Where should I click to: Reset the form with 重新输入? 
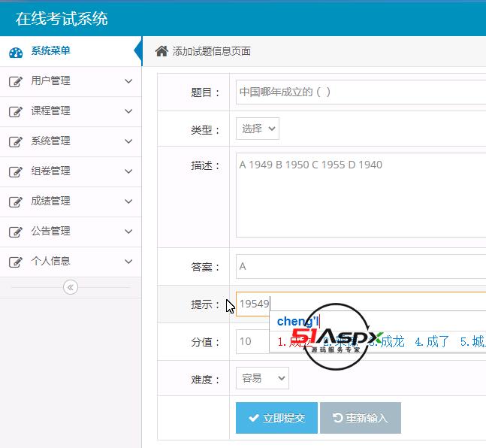pyautogui.click(x=361, y=418)
